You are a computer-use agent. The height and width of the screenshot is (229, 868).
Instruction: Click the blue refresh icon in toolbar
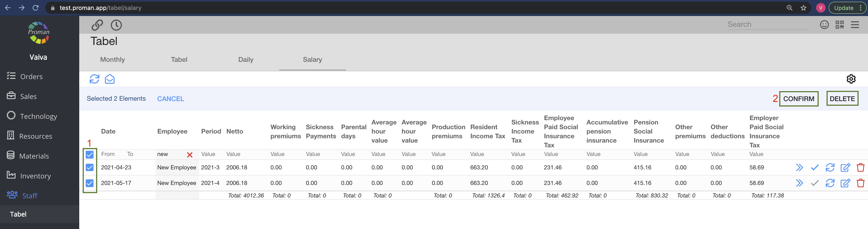point(94,79)
